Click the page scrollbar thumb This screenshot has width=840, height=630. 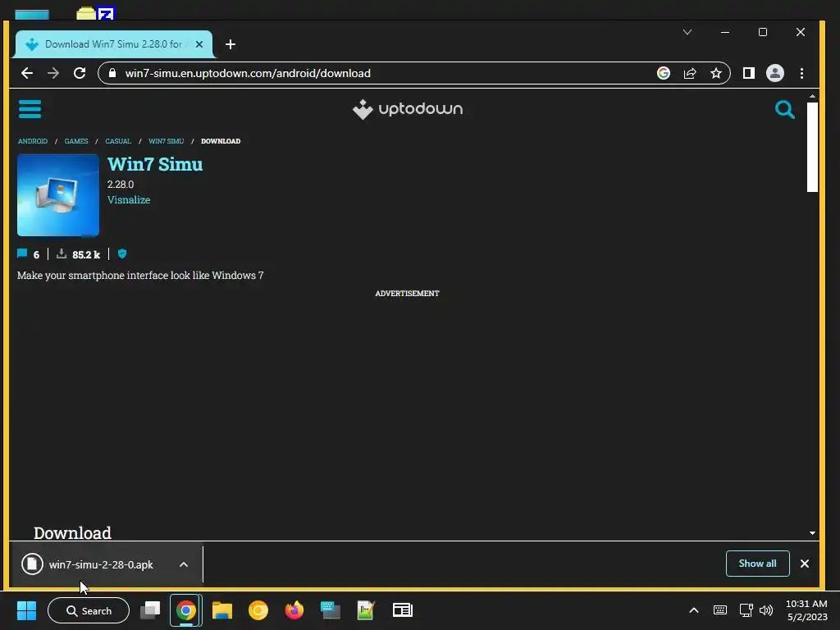[812, 146]
